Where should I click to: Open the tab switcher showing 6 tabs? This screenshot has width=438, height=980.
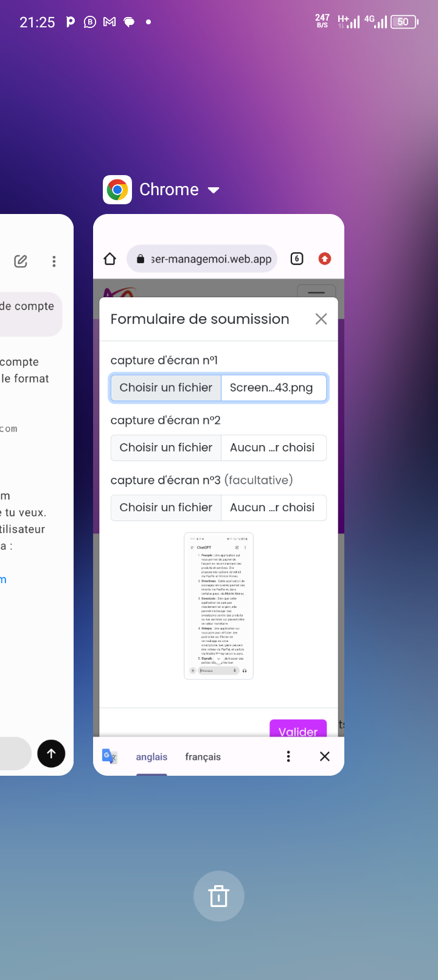(297, 259)
